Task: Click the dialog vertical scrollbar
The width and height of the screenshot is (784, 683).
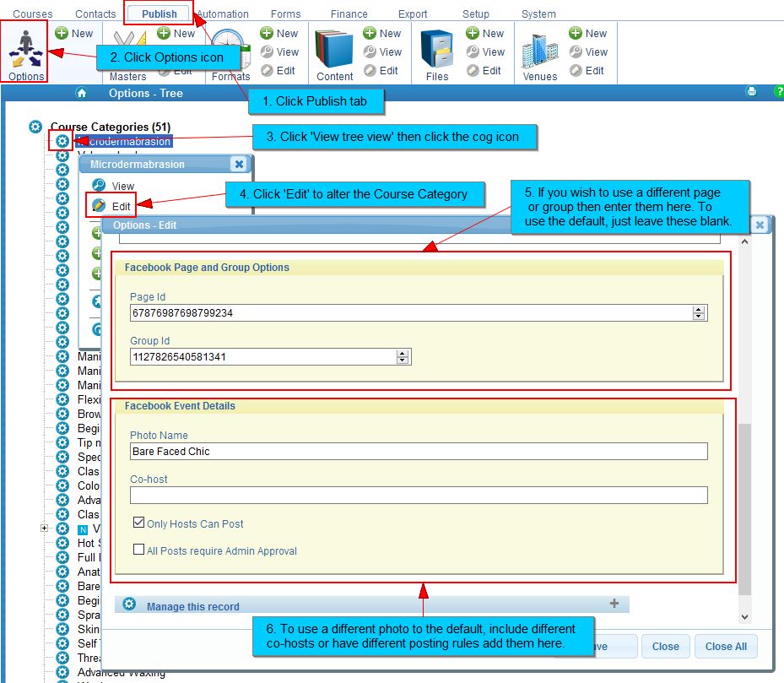Action: [743, 507]
